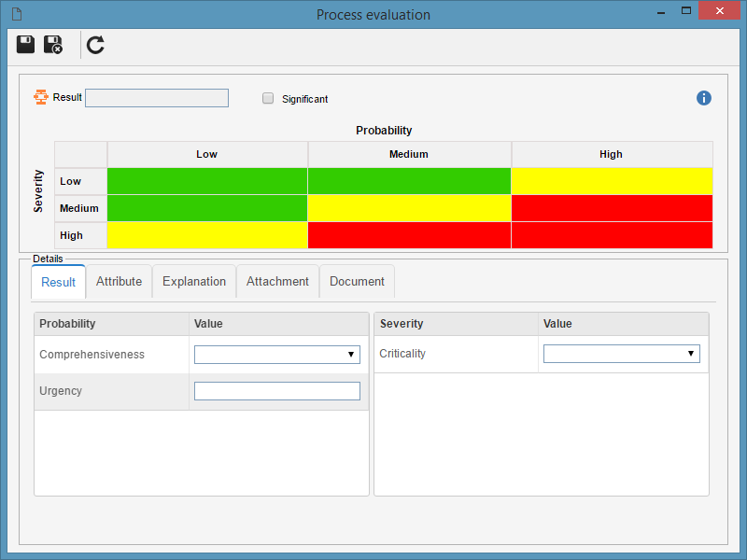This screenshot has height=560, width=747.
Task: Click the Severity column header in details table
Action: (457, 324)
